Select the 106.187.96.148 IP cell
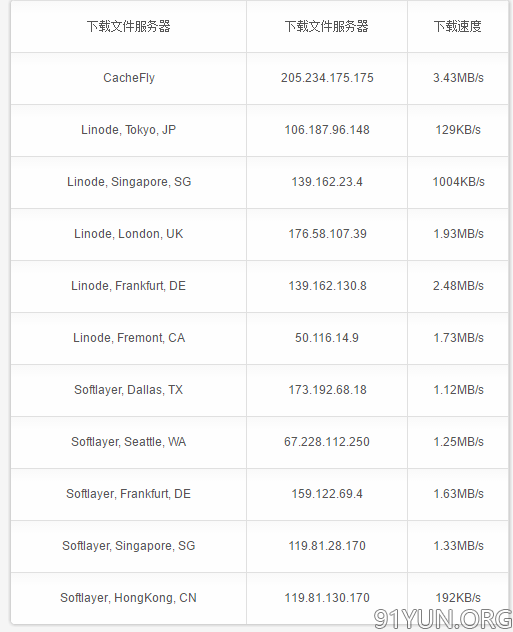This screenshot has width=513, height=632. point(327,130)
